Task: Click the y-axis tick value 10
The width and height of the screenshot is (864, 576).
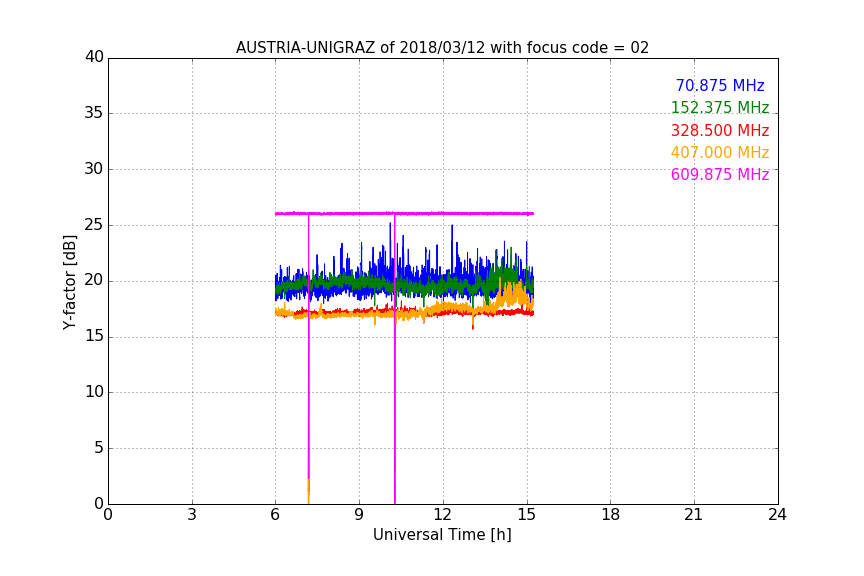Action: point(94,392)
